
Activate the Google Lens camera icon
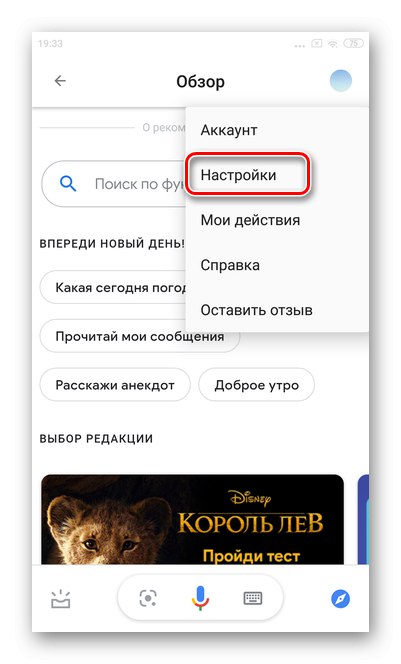[148, 598]
